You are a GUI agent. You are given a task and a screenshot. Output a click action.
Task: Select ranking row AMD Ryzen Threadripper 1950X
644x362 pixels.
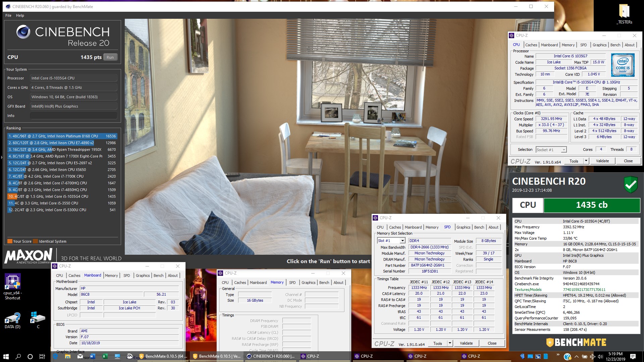[62, 149]
